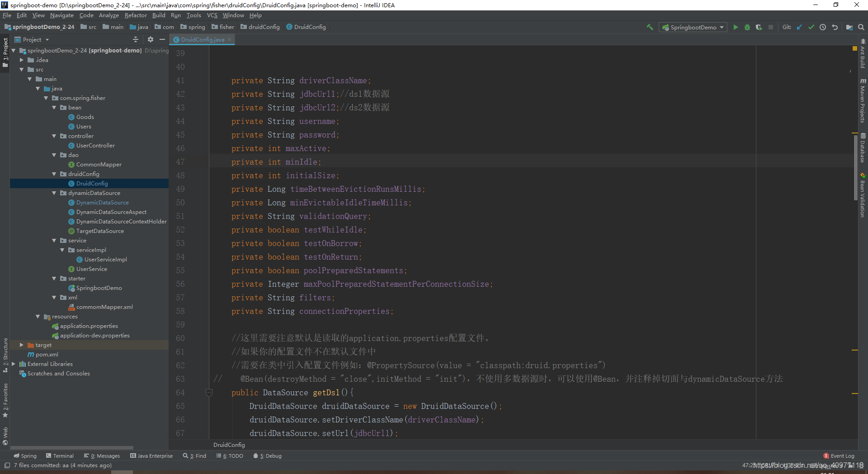Show Git history clock icon

pos(823,27)
